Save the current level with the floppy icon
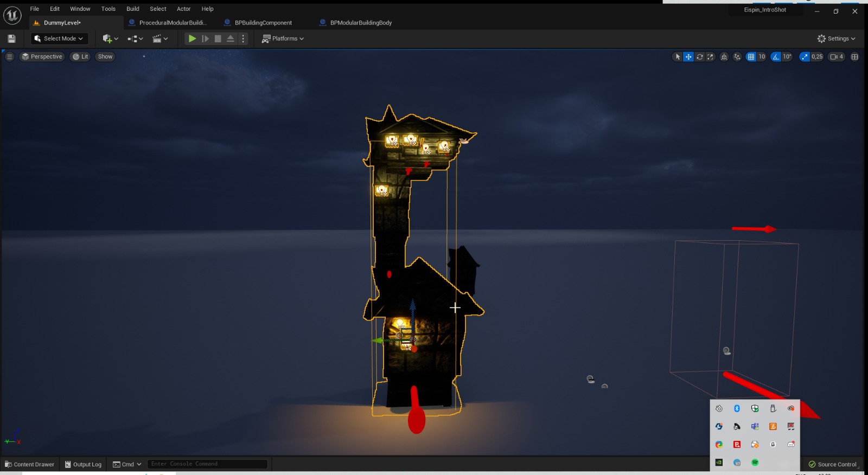The image size is (868, 475). tap(11, 38)
